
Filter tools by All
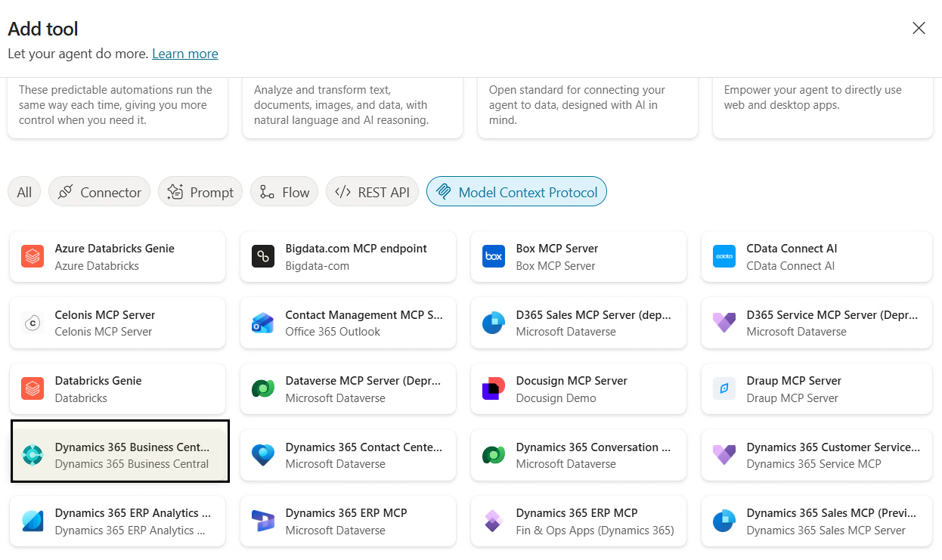24,192
